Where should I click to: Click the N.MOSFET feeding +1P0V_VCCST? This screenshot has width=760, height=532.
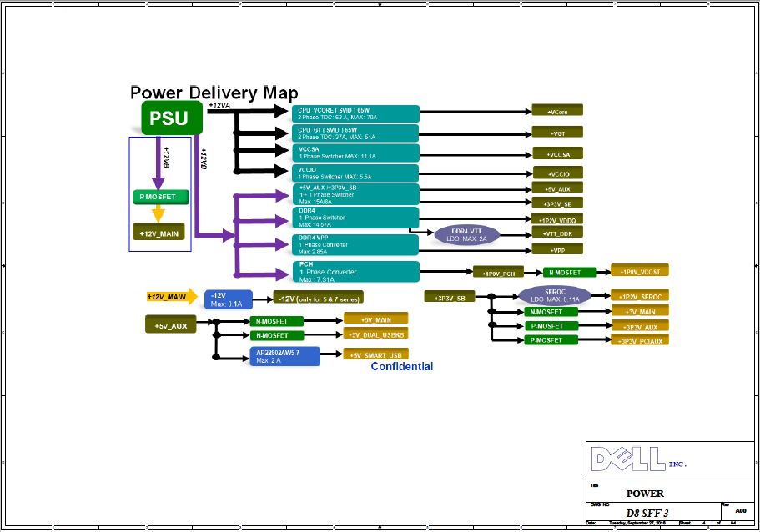570,272
